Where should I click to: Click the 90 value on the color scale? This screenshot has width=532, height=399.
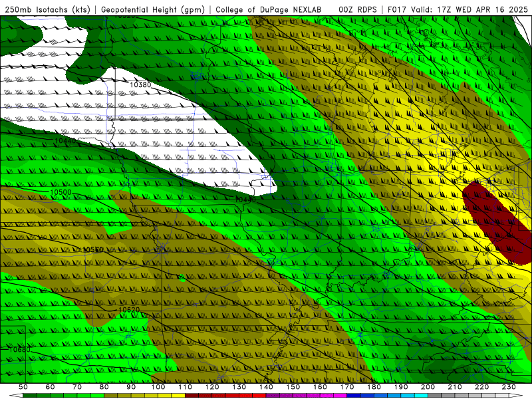click(131, 387)
